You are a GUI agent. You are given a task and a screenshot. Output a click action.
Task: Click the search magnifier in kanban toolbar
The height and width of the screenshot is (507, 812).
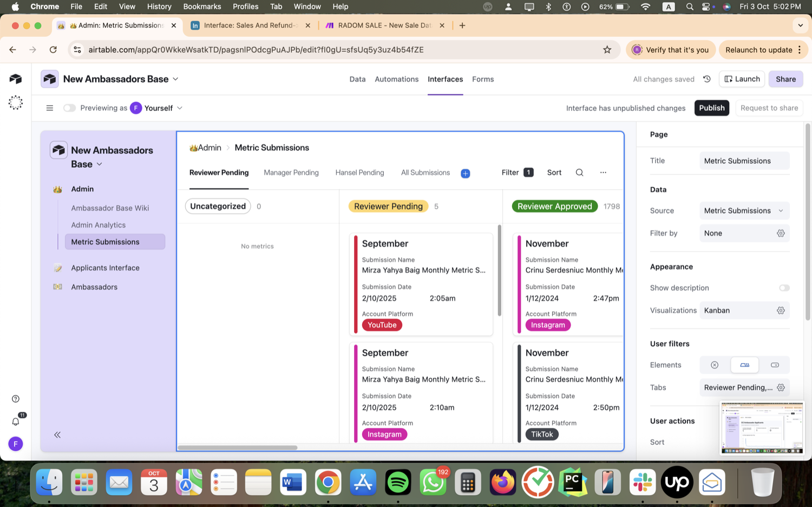579,173
